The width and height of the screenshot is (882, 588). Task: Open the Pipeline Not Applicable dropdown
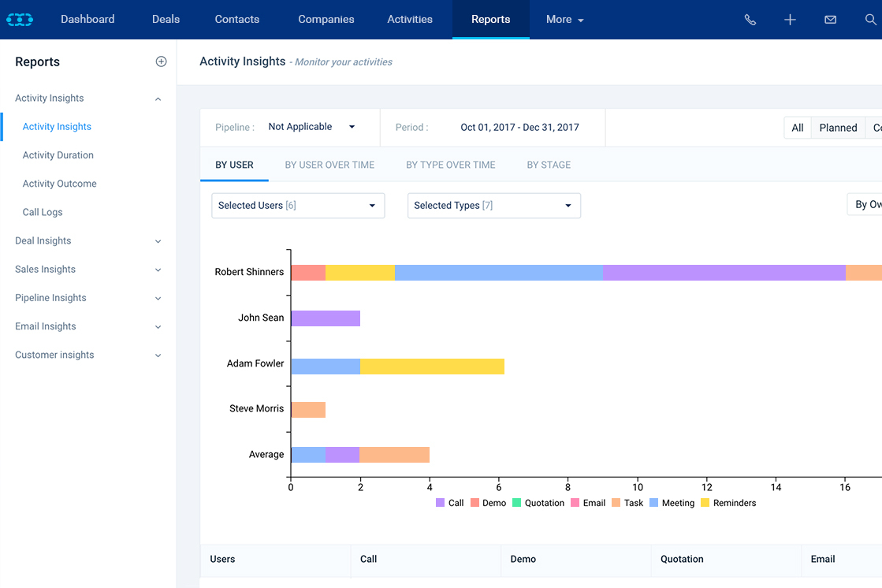[x=311, y=126]
